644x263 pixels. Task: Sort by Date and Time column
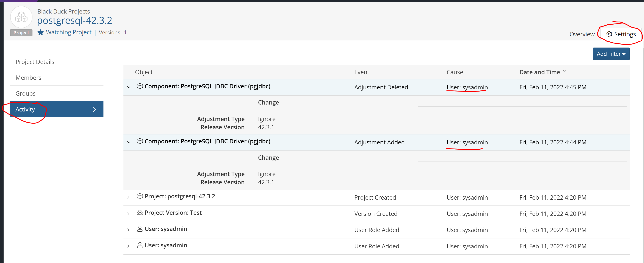coord(542,72)
